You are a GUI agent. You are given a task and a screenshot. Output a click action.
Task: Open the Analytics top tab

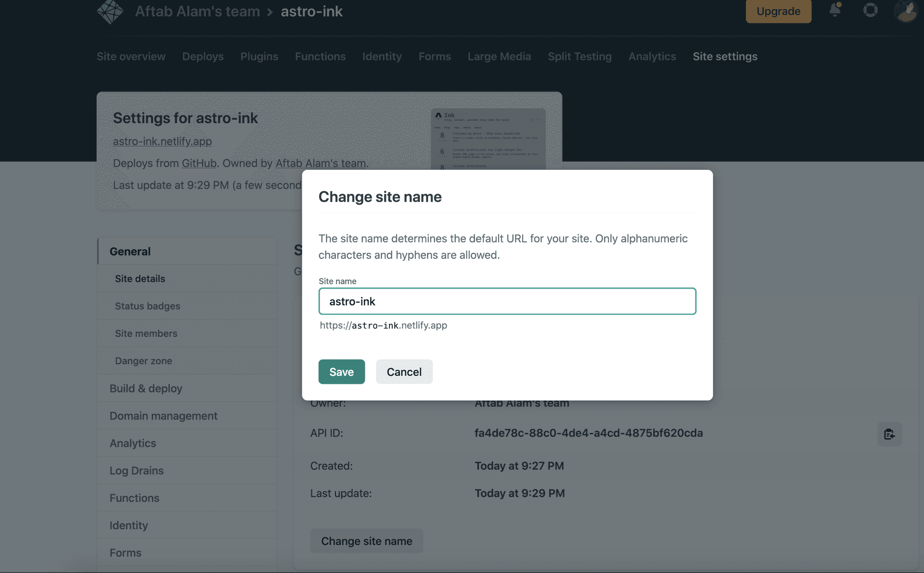(x=652, y=56)
